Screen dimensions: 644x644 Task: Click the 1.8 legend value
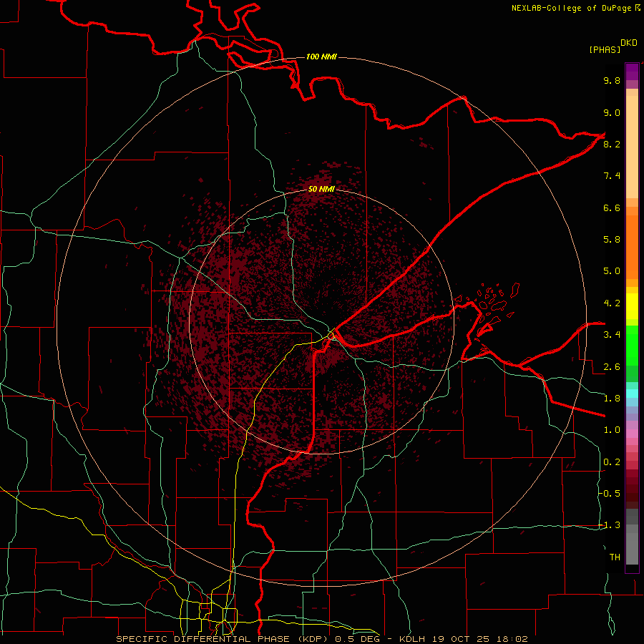click(612, 399)
